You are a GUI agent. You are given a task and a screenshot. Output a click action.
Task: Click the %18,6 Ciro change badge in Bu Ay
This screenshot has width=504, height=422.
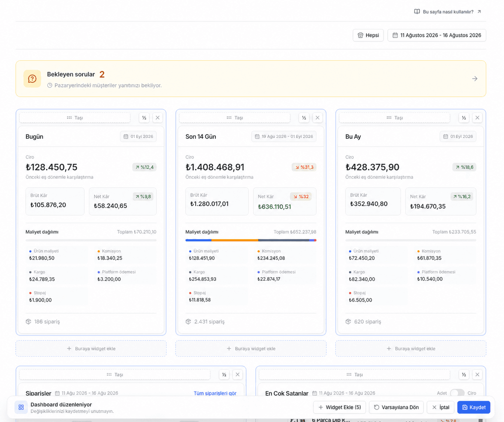point(464,167)
